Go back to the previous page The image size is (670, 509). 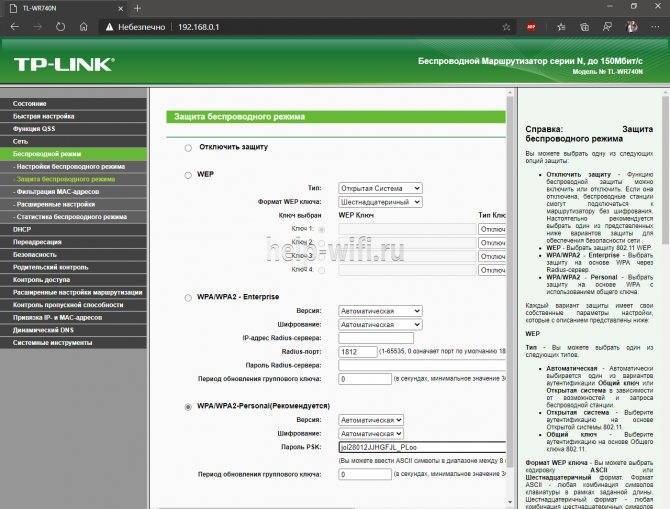[15, 27]
